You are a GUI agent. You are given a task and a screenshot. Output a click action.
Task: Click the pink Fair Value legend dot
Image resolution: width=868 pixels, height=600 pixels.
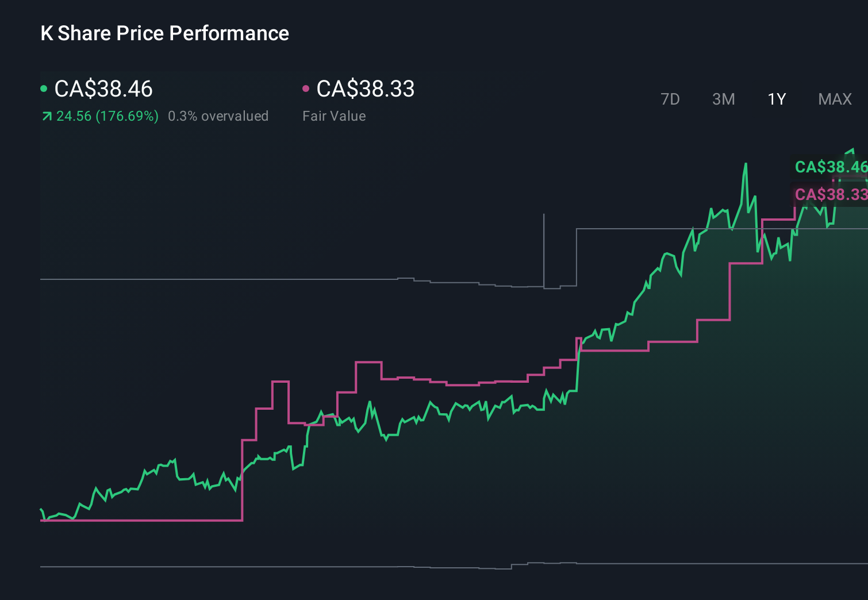coord(306,87)
